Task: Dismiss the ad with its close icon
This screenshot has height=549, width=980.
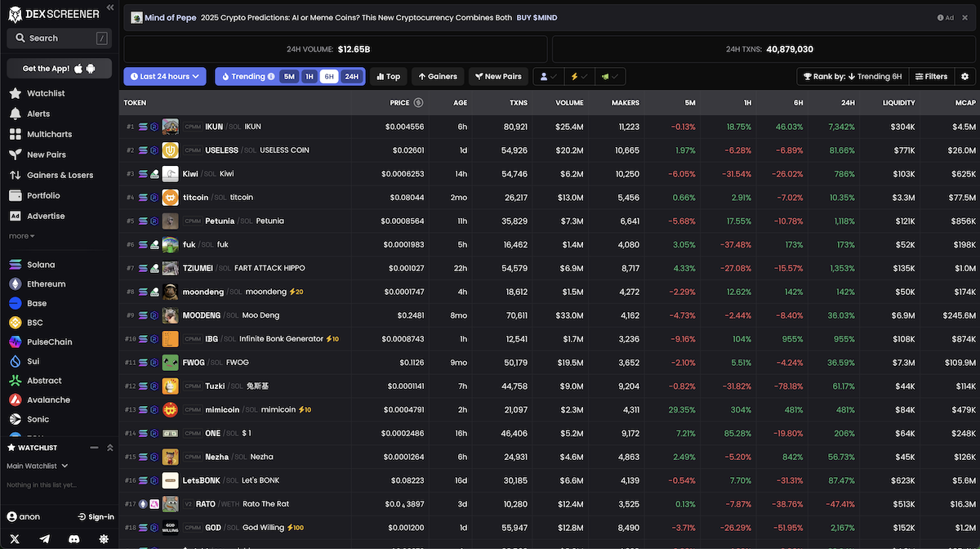Action: [x=967, y=17]
